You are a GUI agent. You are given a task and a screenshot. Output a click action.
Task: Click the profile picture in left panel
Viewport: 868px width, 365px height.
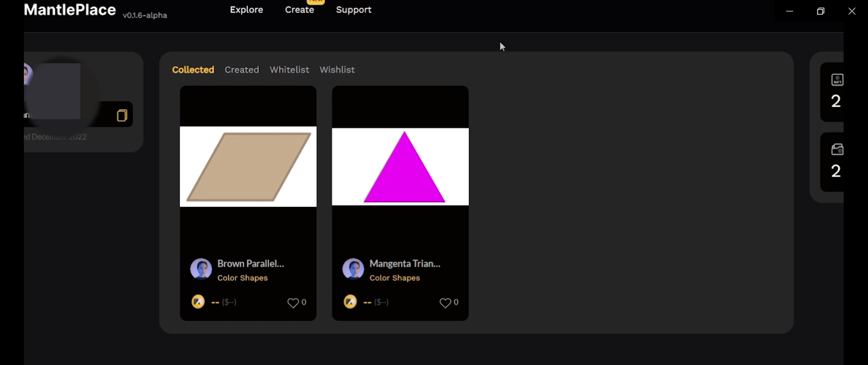(28, 74)
